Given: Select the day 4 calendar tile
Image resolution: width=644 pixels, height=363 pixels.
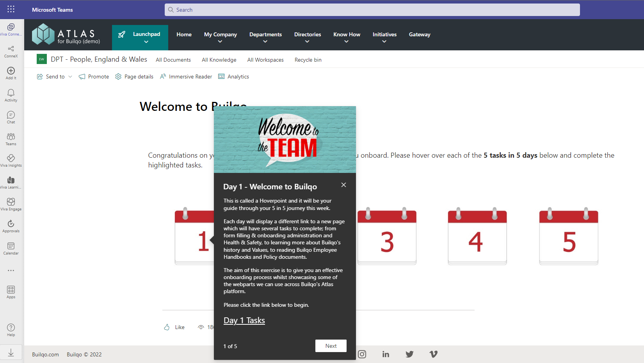Looking at the screenshot, I should pos(477,237).
